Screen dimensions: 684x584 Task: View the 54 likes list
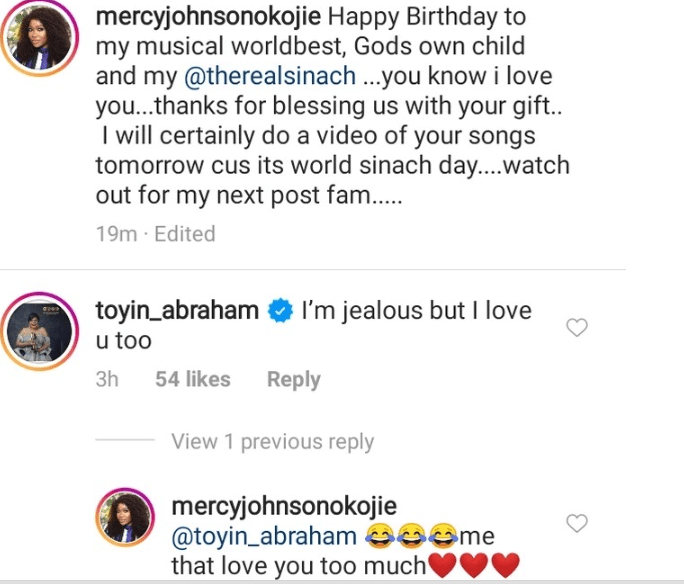pos(193,380)
